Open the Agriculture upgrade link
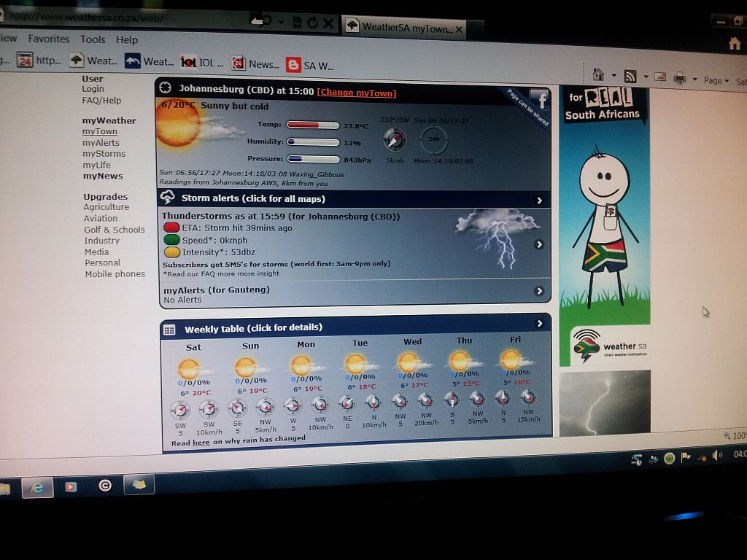747x560 pixels. pyautogui.click(x=107, y=206)
